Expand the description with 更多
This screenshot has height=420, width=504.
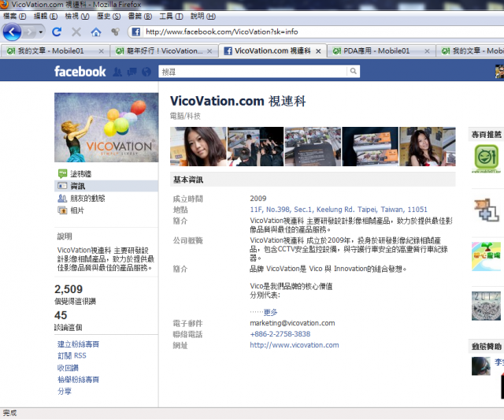pos(270,312)
